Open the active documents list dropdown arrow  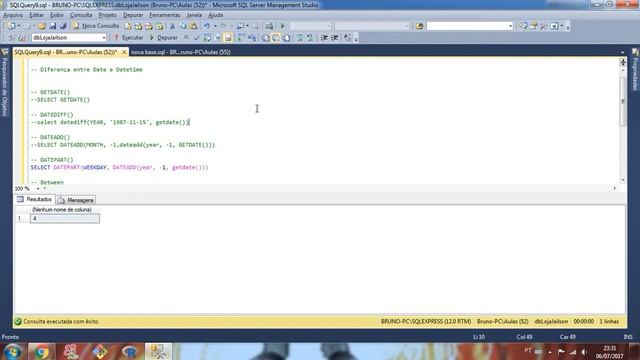622,52
